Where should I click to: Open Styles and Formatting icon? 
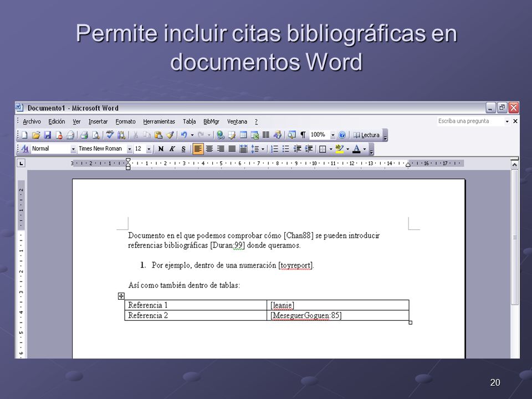25,149
